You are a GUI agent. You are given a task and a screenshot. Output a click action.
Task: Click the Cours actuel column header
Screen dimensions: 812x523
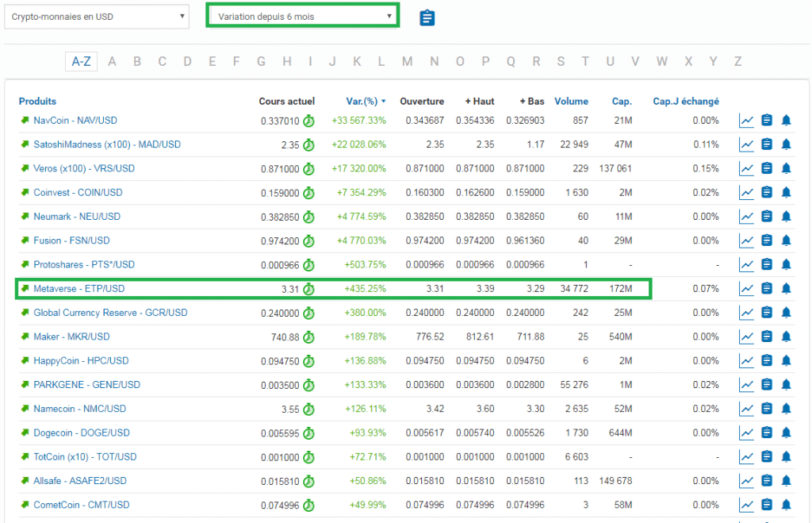point(287,102)
